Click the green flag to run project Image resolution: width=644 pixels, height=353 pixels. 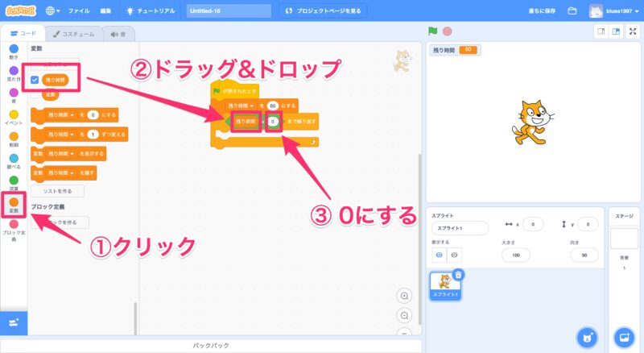432,31
